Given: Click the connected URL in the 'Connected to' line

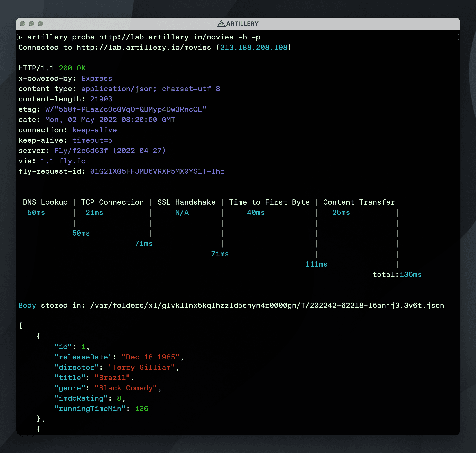Looking at the screenshot, I should tap(144, 48).
